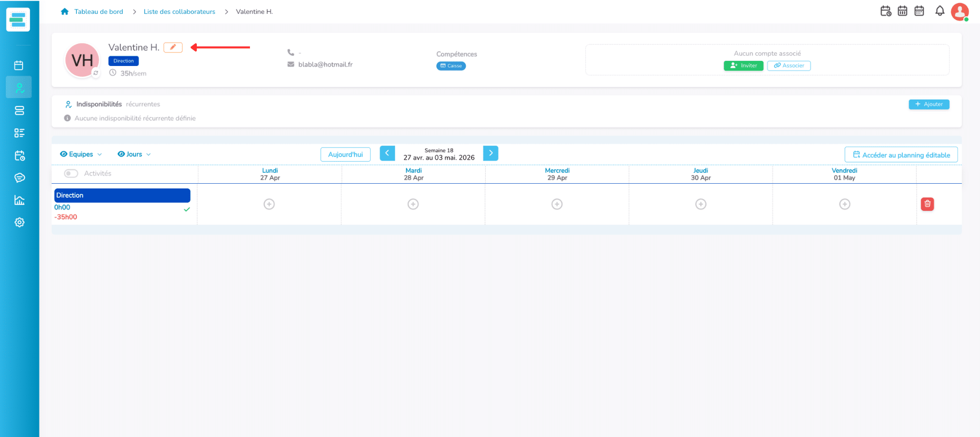Add a shift on Mercredi 29 Apr
This screenshot has height=437, width=980.
point(557,204)
